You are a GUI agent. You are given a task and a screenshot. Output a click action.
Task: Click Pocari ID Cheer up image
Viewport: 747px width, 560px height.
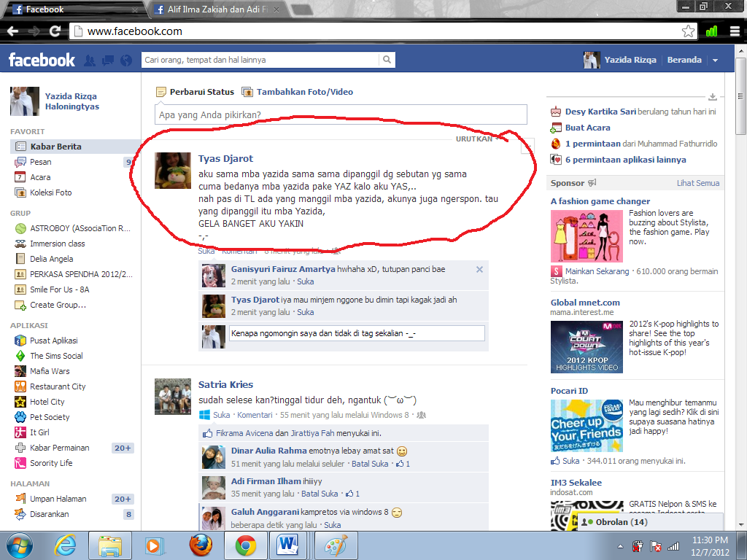click(587, 426)
